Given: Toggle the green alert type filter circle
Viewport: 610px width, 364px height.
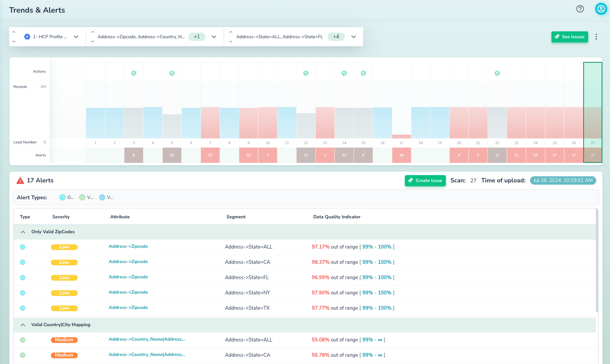Looking at the screenshot, I should point(82,197).
